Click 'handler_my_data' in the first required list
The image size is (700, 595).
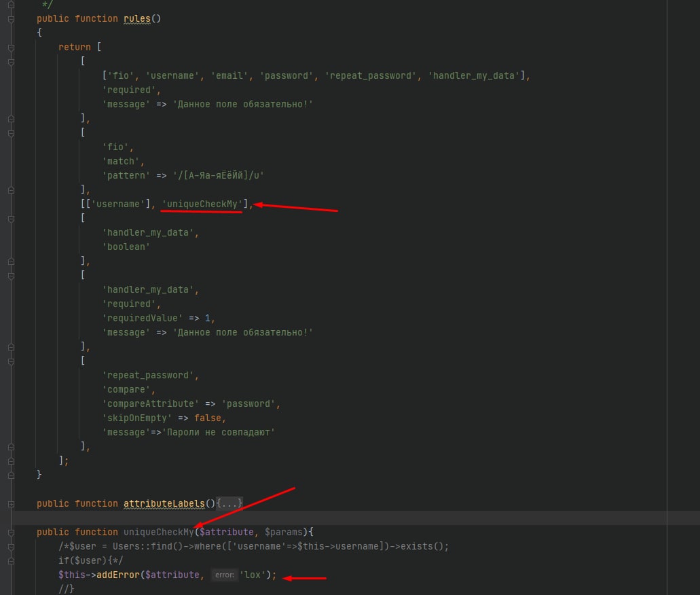474,75
